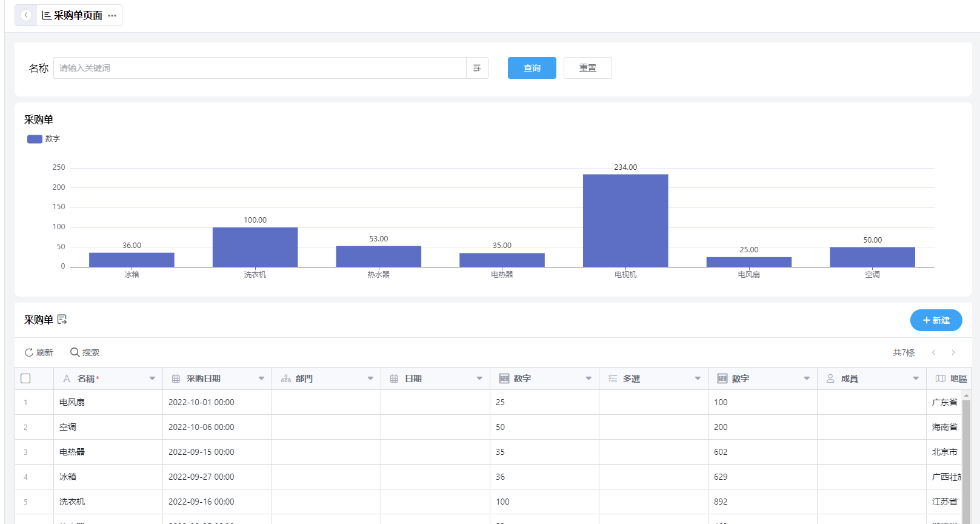Click the number icon in second 數字 header

click(722, 378)
